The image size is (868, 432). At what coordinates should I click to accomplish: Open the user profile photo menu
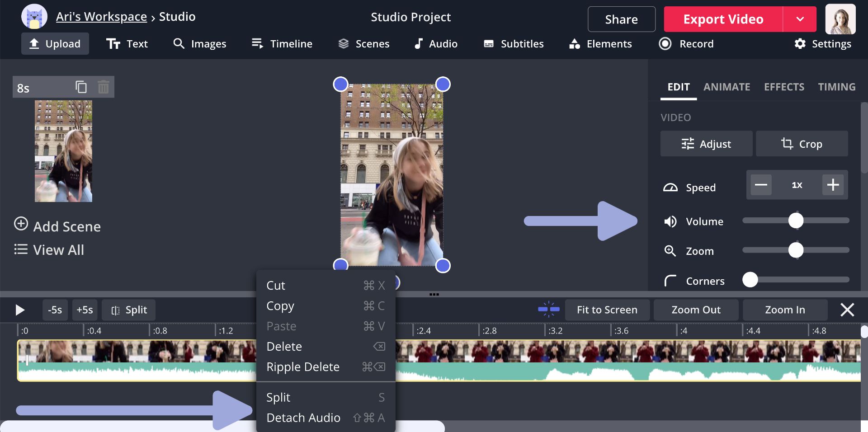click(x=840, y=19)
